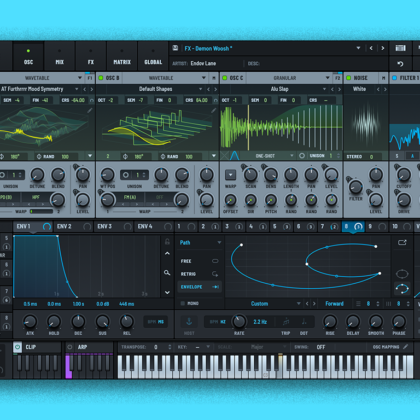Move envelope view down with chevron
The width and height of the screenshot is (420, 420).
pos(167,292)
